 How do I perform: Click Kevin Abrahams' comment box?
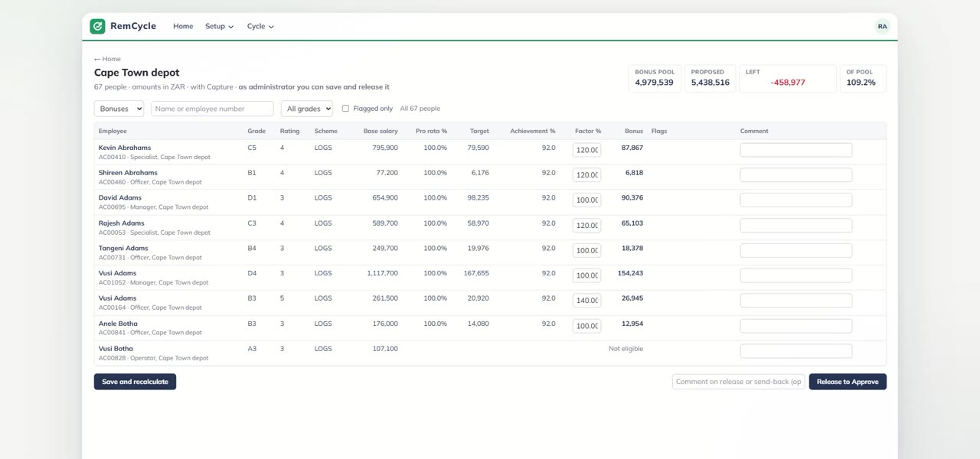click(796, 150)
